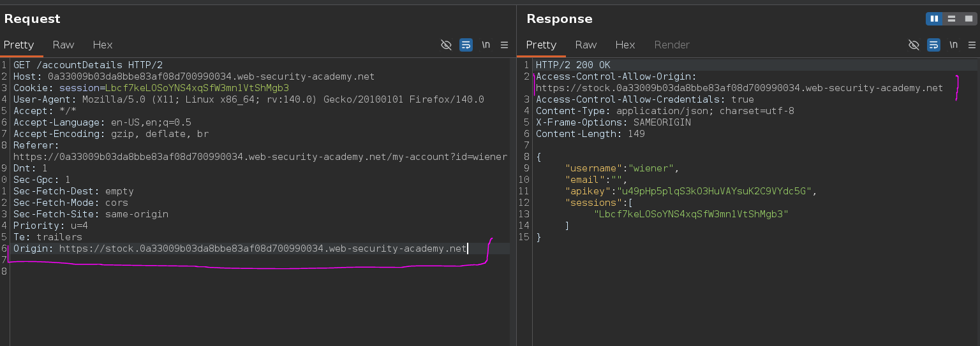This screenshot has width=980, height=346.
Task: Click X-Frame-Options: SAMEORIGIN header
Action: point(613,122)
